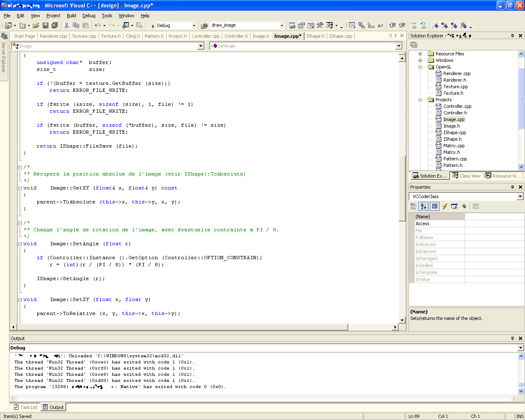
Task: Expand the Resource Files folder node
Action: pyautogui.click(x=420, y=54)
